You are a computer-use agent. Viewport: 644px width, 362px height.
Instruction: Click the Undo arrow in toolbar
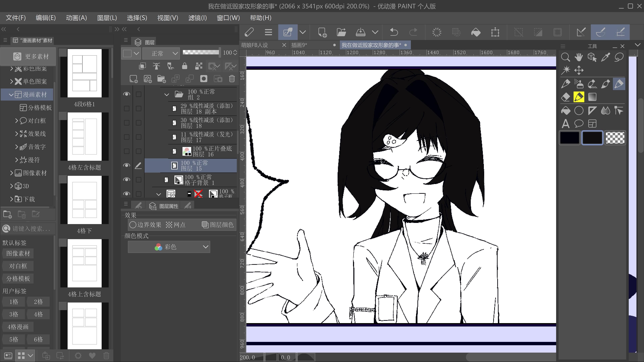394,32
